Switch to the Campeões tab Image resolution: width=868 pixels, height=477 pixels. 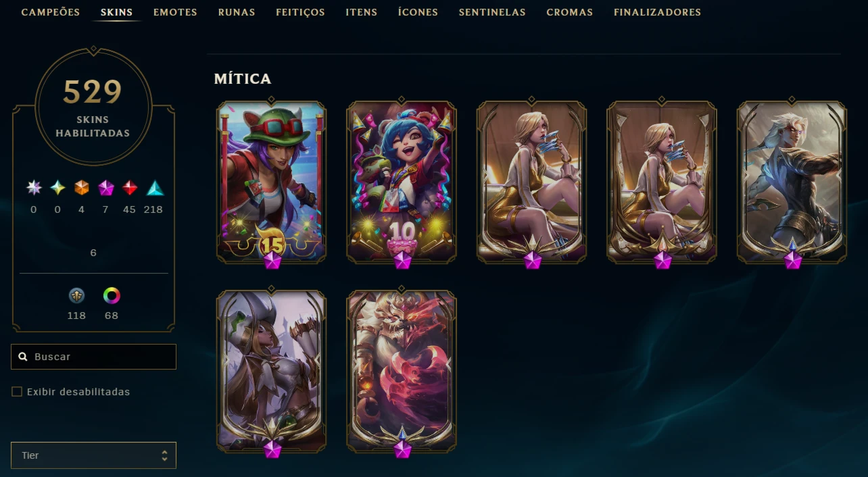coord(51,12)
